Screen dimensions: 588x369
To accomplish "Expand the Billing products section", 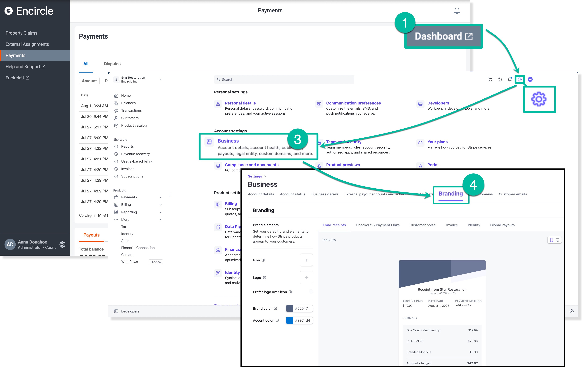I will click(160, 205).
